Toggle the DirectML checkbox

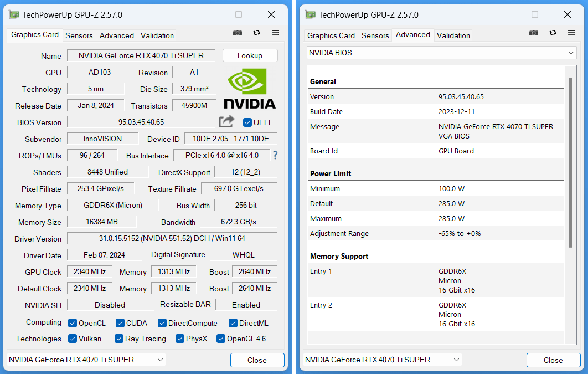coord(233,323)
